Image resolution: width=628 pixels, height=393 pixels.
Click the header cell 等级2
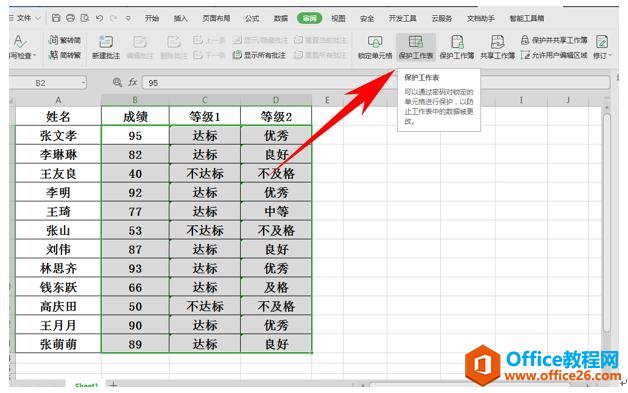pos(276,116)
